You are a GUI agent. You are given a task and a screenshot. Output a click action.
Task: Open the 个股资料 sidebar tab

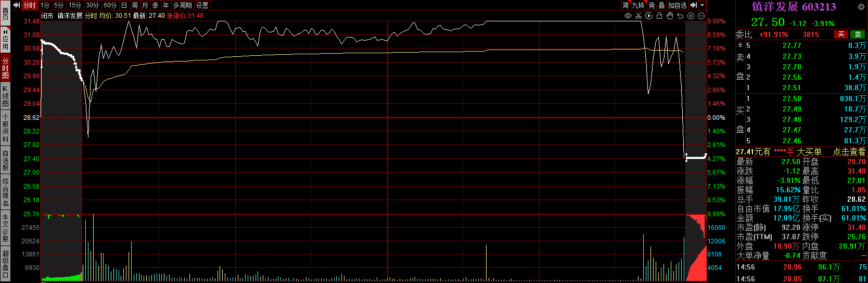pos(5,129)
